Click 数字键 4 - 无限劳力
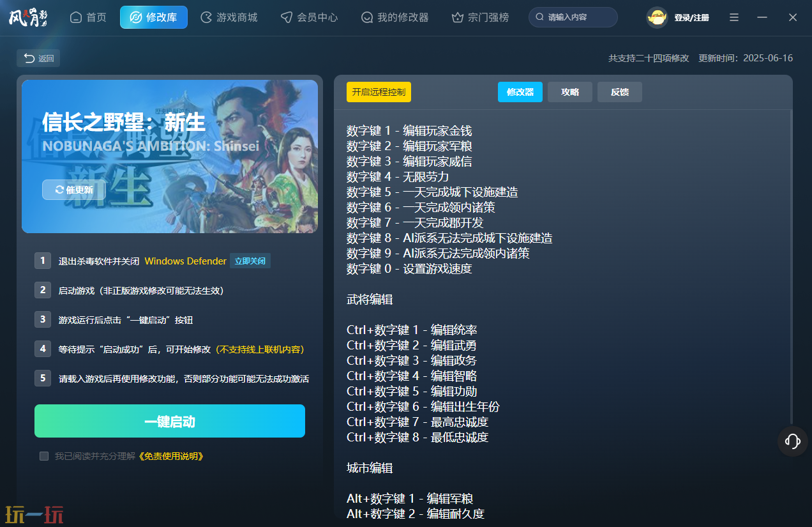Screen dimensions: 812x527 (398, 177)
